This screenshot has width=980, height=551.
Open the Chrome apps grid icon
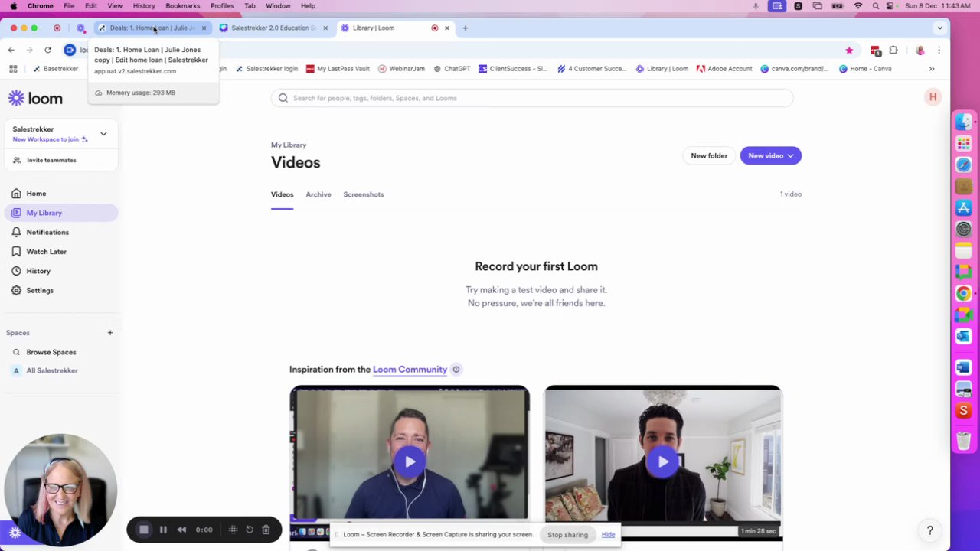[13, 69]
